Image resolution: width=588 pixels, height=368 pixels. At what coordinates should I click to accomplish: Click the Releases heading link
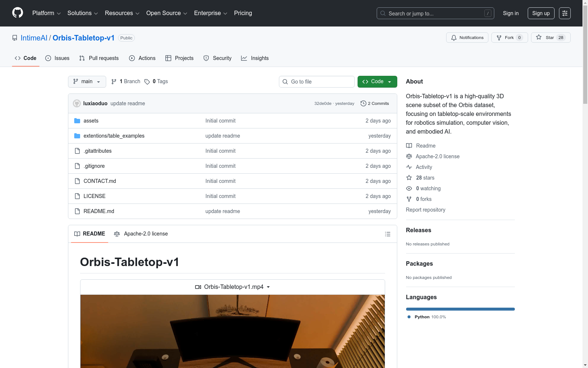(x=419, y=230)
